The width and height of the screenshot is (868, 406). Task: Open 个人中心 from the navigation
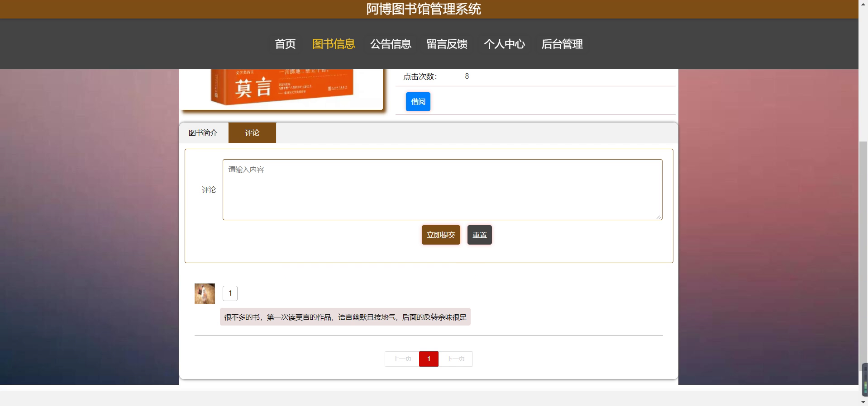(x=504, y=44)
